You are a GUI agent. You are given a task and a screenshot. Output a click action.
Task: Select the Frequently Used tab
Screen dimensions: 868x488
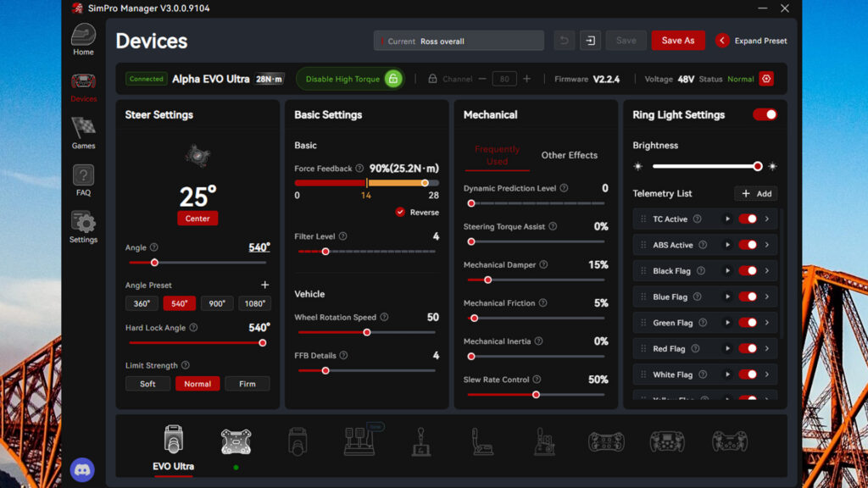[x=497, y=155]
